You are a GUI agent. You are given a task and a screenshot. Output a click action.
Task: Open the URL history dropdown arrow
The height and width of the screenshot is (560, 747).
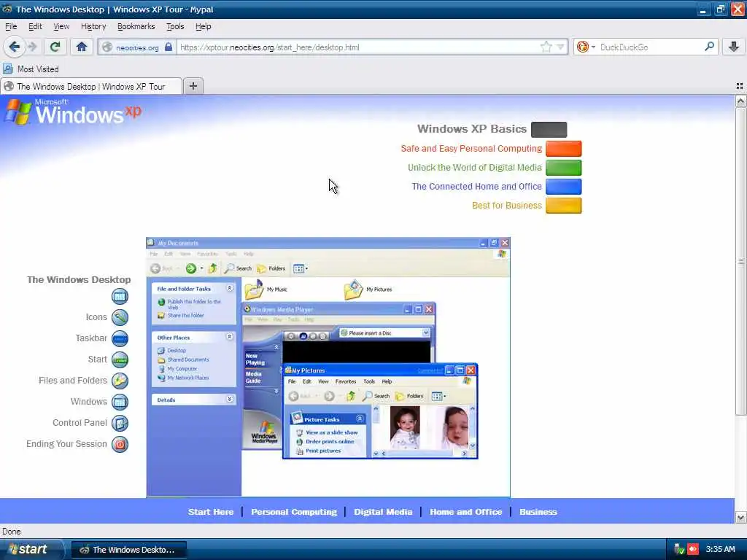[x=560, y=47]
